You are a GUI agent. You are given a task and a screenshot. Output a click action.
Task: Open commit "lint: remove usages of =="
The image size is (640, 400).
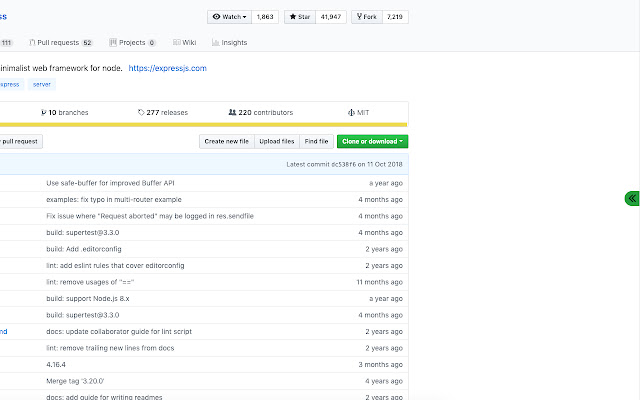(90, 282)
